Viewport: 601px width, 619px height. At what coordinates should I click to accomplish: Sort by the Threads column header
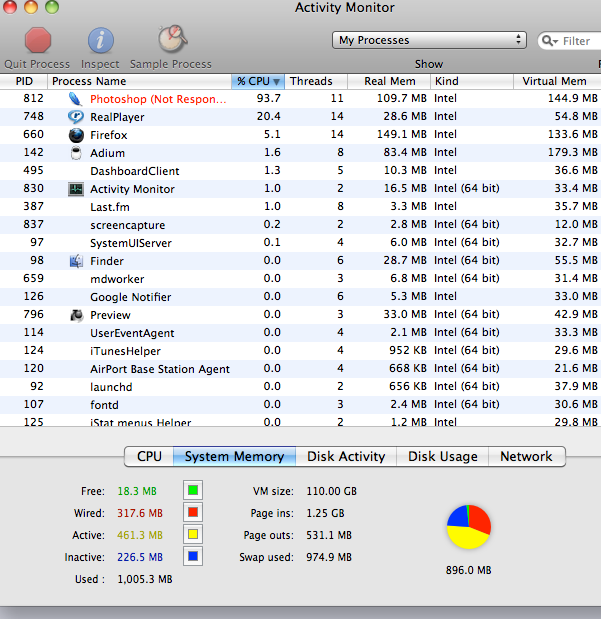click(x=316, y=81)
